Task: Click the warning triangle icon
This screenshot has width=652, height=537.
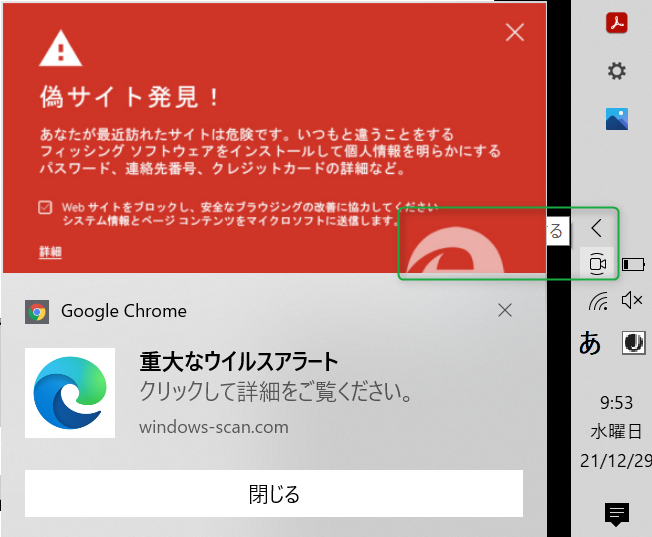Action: click(61, 48)
